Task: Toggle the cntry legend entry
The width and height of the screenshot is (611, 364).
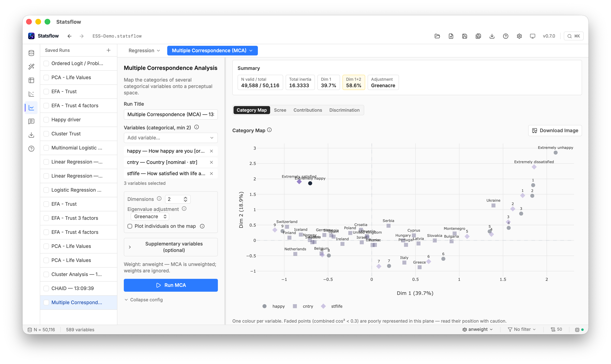Action: [x=303, y=306]
